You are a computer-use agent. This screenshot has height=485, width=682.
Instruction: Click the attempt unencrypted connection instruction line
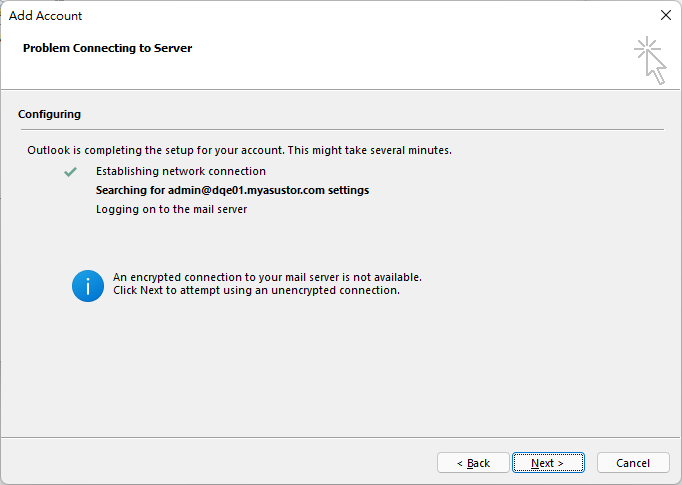[x=256, y=290]
